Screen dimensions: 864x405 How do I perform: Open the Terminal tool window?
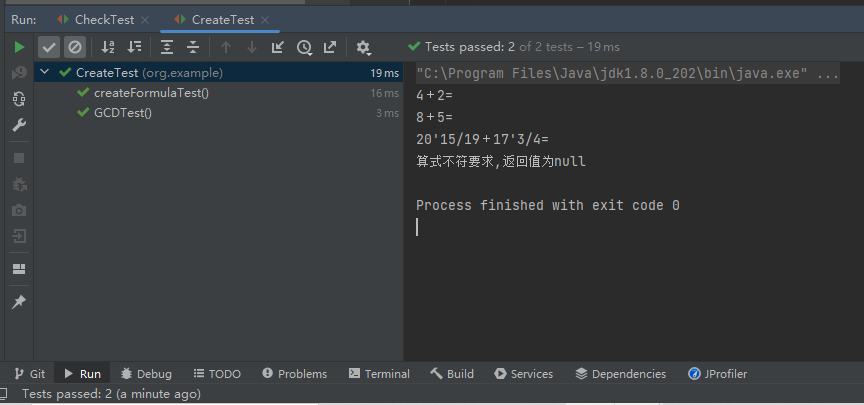click(x=379, y=374)
